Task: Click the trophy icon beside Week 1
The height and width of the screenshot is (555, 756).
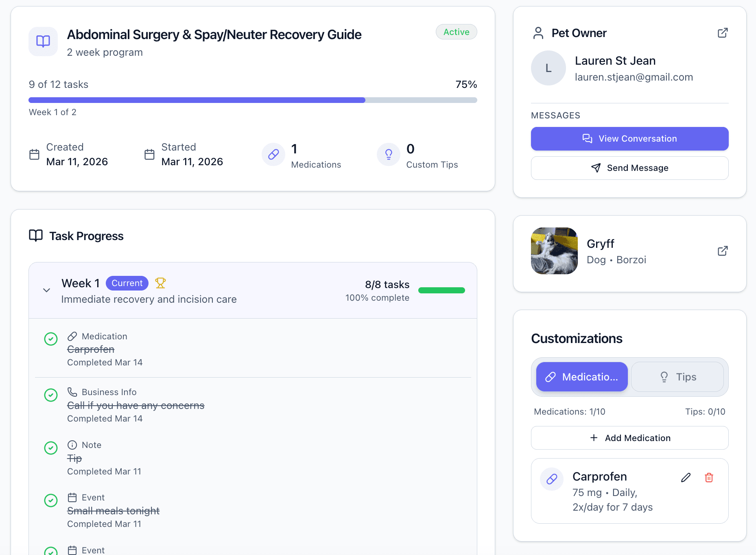Action: [x=161, y=283]
